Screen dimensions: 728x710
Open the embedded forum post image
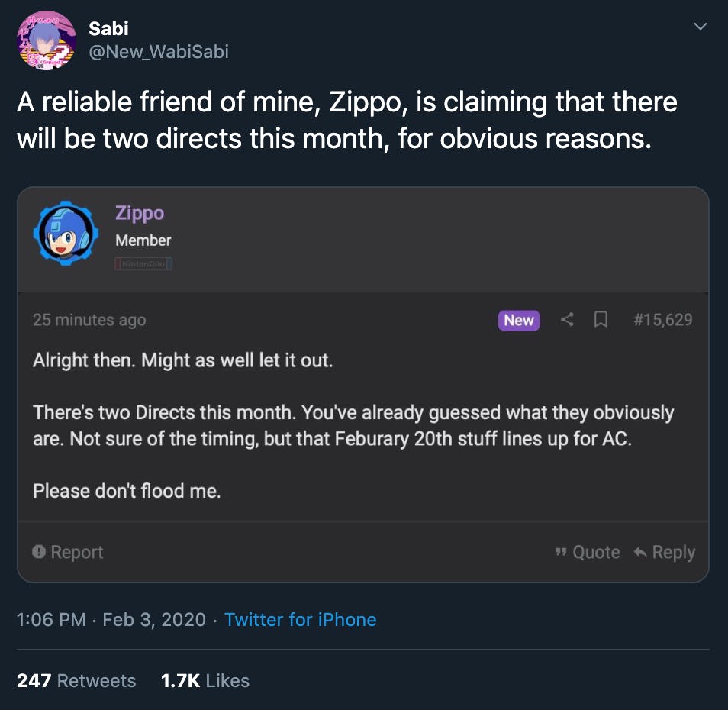pyautogui.click(x=363, y=458)
